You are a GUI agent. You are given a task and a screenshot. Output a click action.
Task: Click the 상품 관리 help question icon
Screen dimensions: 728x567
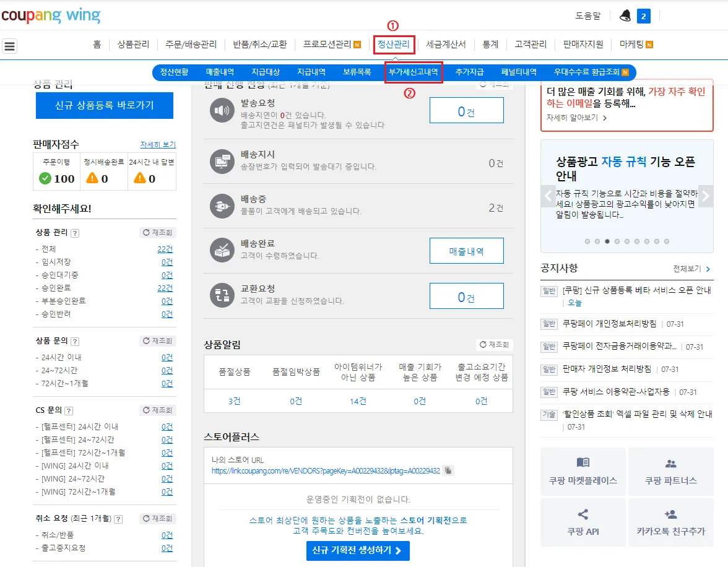pyautogui.click(x=75, y=233)
